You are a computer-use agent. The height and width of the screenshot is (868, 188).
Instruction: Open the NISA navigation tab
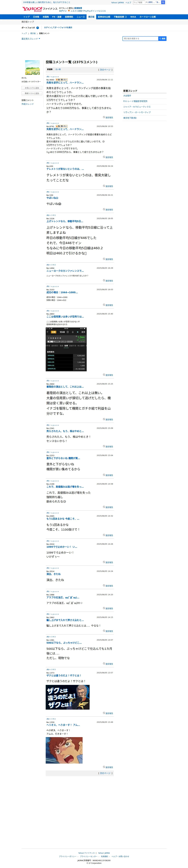point(133,17)
